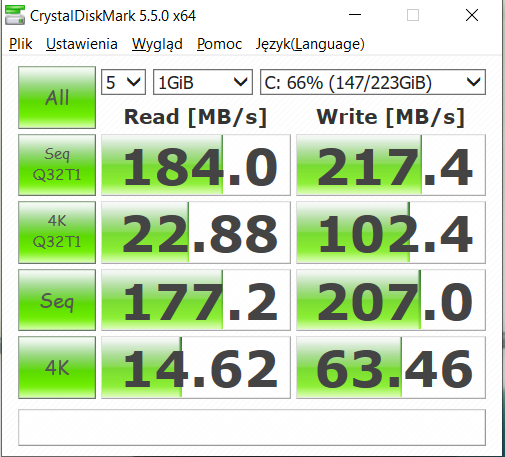Close the CrystalDiskMark window
The width and height of the screenshot is (505, 457).
tap(472, 15)
